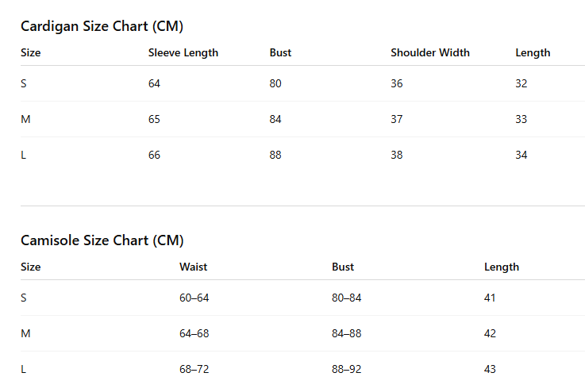
Task: Click the cardigan Bust column header
Action: [280, 52]
